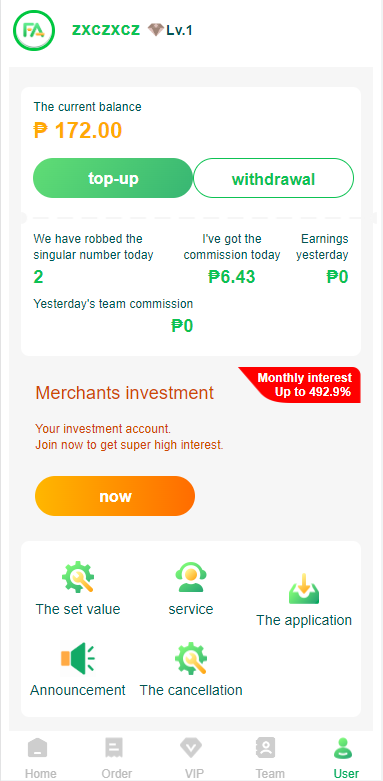Open The set value gear icon
Viewport: 383px width, 781px height.
[78, 577]
